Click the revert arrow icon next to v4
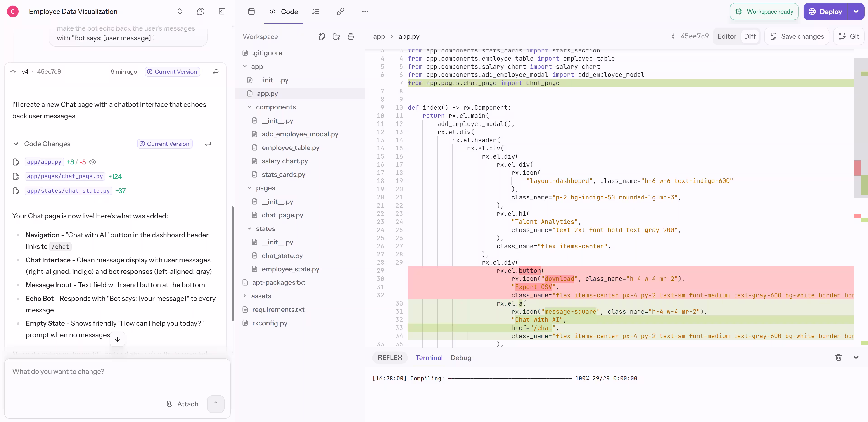868x422 pixels. tap(216, 71)
